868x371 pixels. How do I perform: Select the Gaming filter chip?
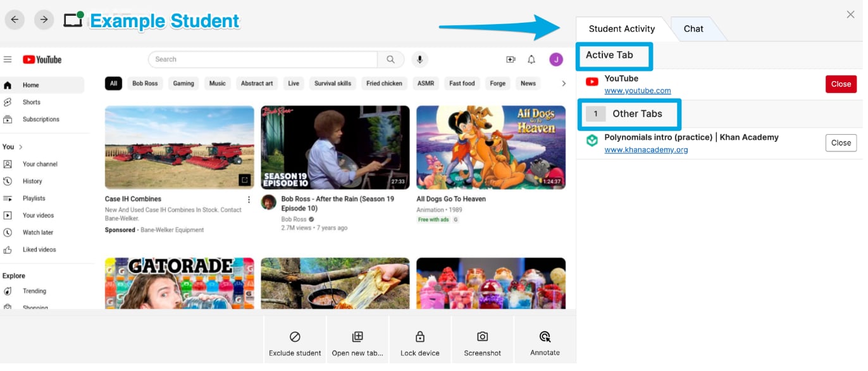[183, 83]
